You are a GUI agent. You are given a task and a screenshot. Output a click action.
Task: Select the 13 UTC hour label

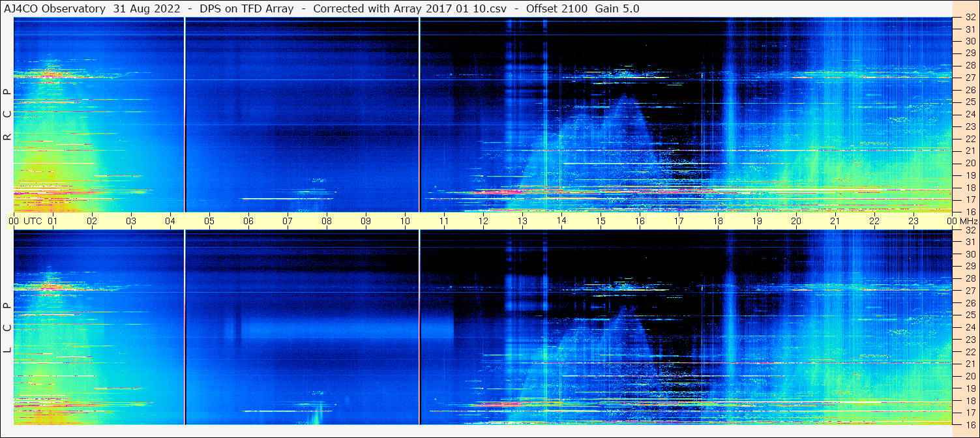pyautogui.click(x=522, y=221)
